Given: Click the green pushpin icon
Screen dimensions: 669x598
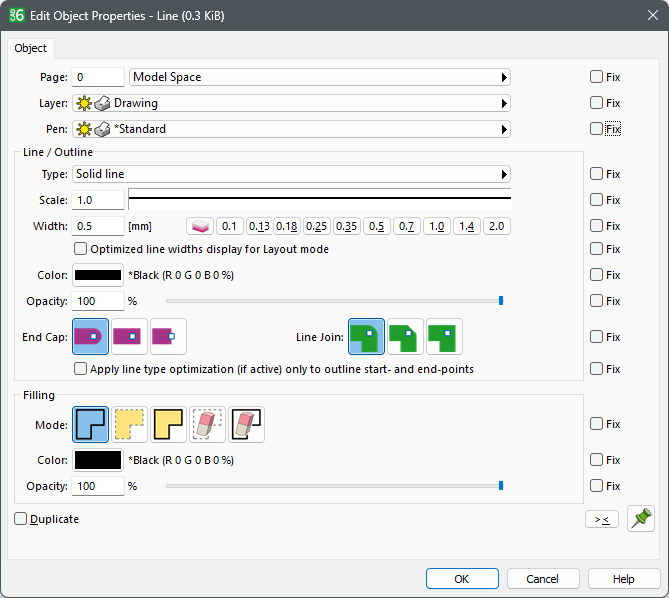Looking at the screenshot, I should (640, 519).
